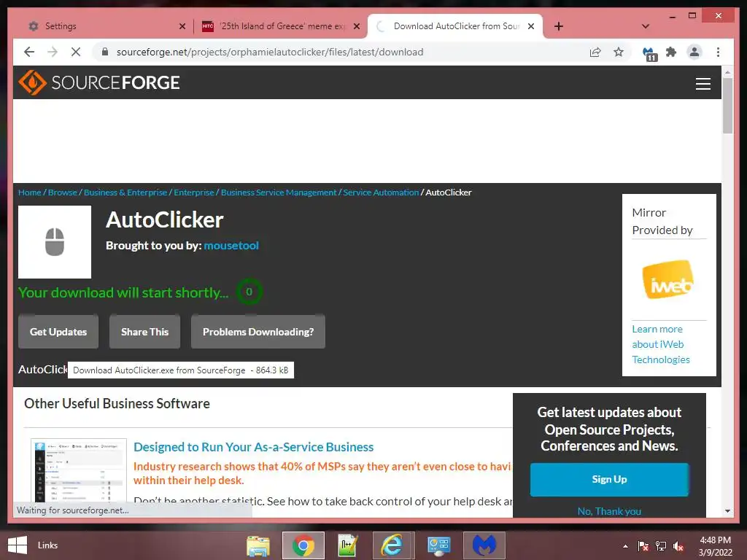Open Business Service Management breadcrumb
The height and width of the screenshot is (560, 747).
(279, 192)
